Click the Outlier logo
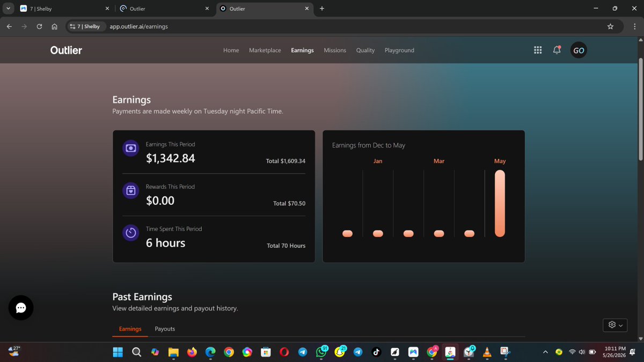 coord(66,50)
